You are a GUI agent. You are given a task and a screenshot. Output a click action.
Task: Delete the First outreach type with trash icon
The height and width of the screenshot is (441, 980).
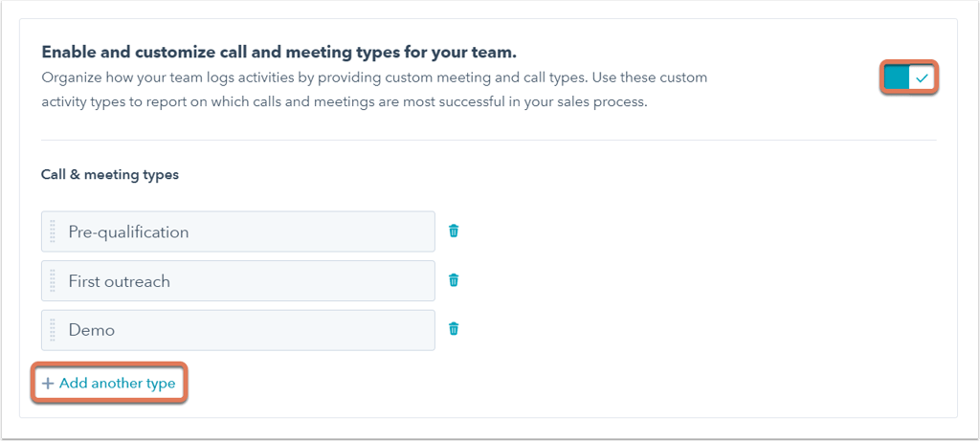(x=454, y=280)
